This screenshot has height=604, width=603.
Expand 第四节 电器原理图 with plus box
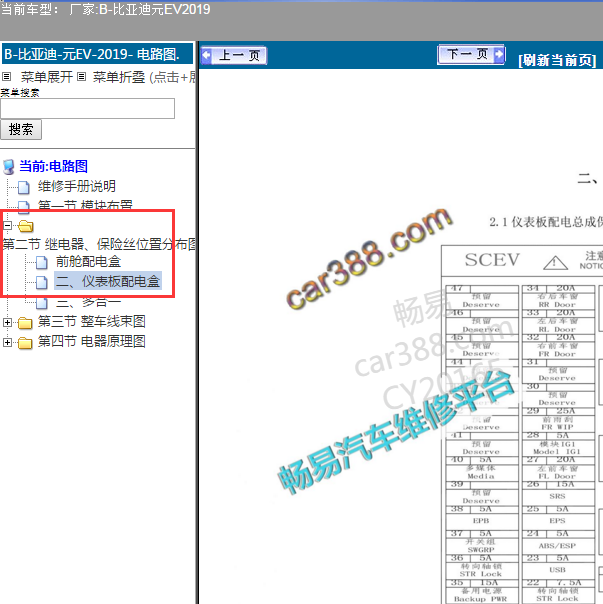click(x=7, y=342)
